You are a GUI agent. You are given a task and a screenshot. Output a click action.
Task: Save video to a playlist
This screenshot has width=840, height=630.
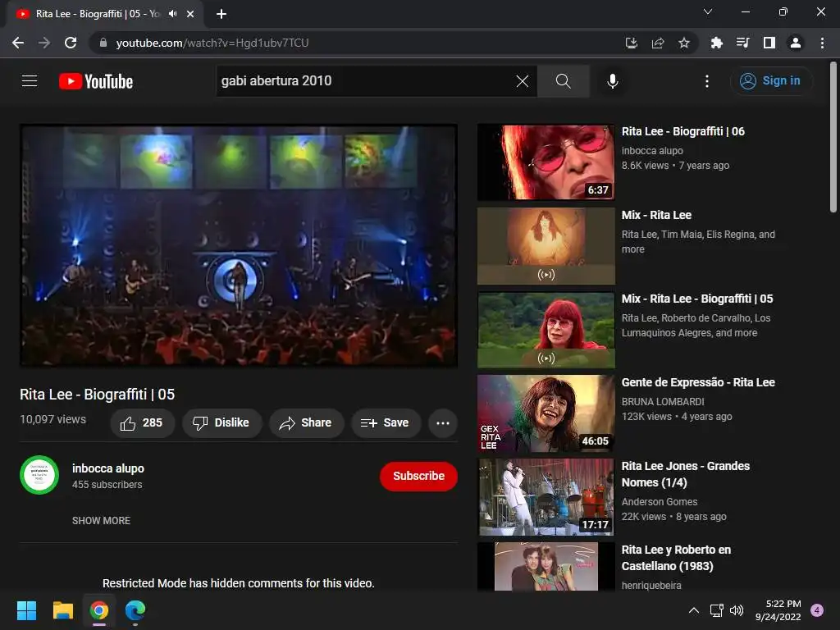click(386, 423)
